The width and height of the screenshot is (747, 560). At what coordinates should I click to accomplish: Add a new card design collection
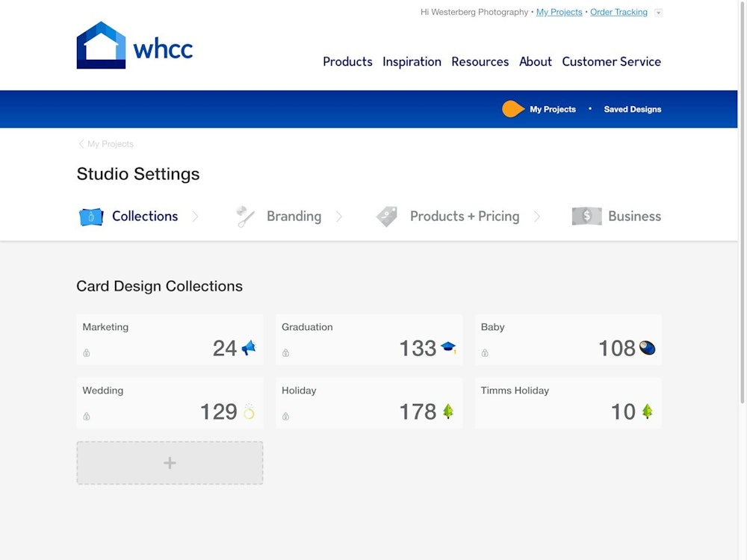[170, 463]
